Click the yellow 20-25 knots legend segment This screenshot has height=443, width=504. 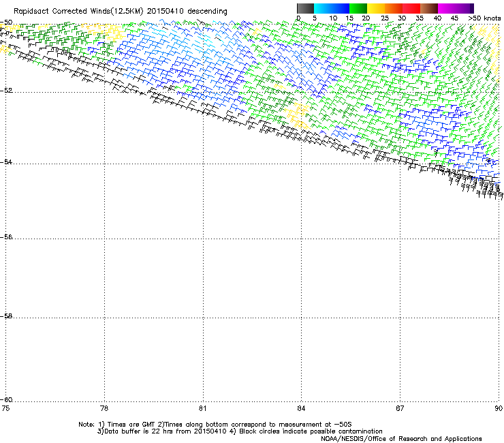tap(376, 8)
